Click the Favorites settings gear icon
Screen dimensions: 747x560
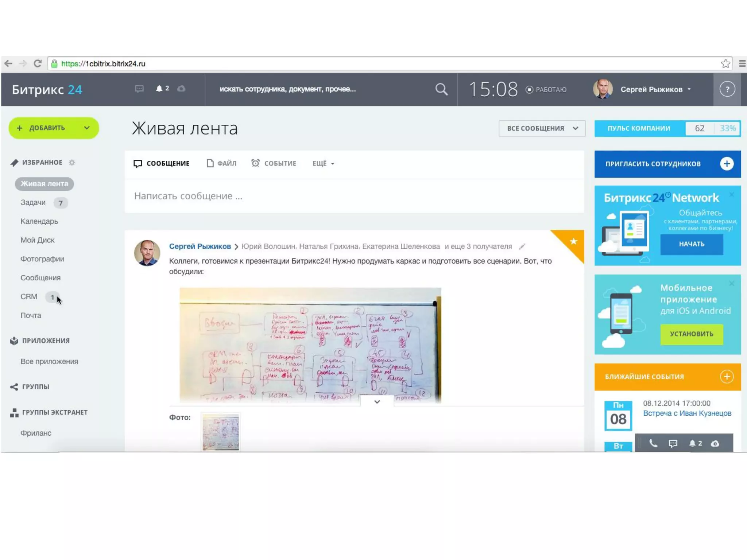[x=72, y=163]
